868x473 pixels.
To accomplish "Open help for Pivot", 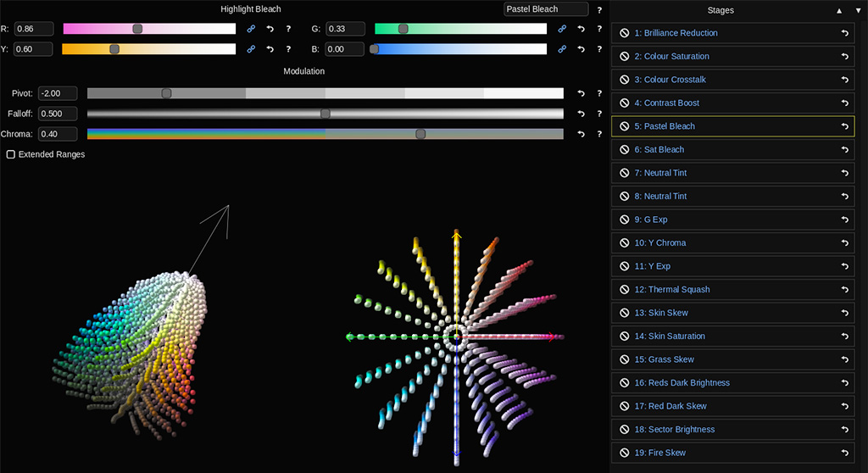I will coord(599,93).
